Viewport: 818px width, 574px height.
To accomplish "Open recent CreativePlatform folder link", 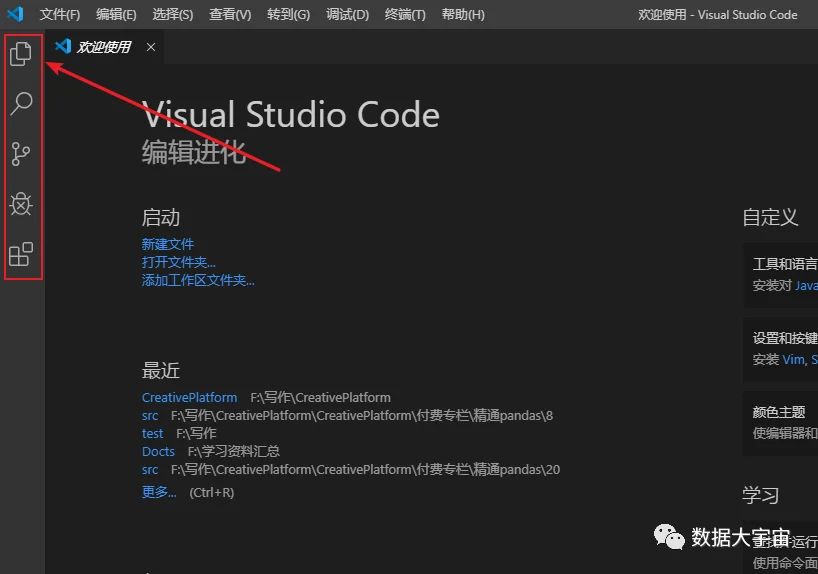I will tap(189, 398).
